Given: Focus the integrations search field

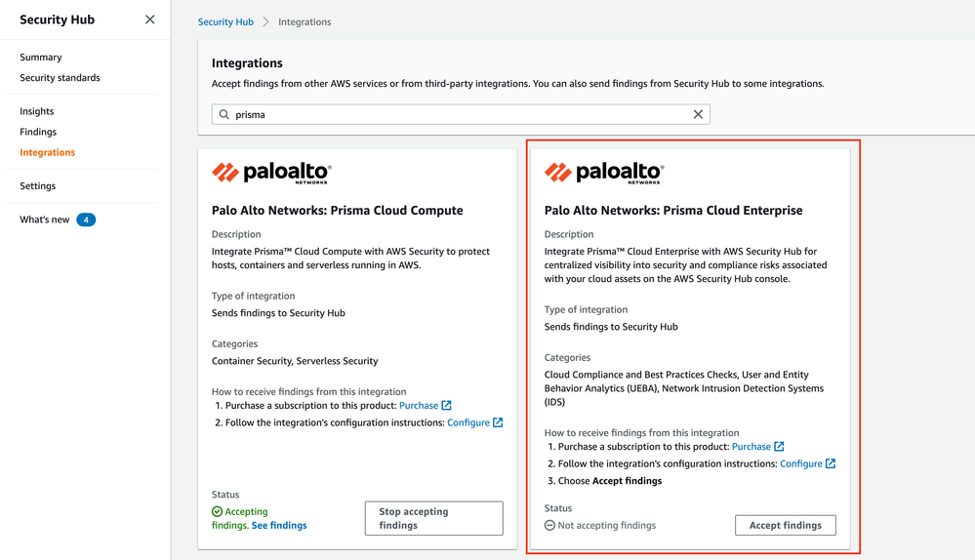Looking at the screenshot, I should click(x=461, y=114).
